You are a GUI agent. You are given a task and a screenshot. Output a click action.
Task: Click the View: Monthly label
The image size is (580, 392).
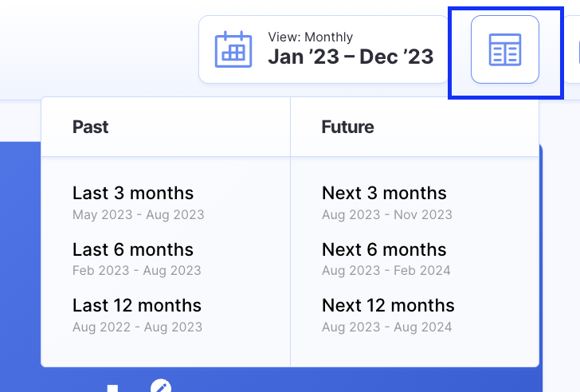coord(310,37)
